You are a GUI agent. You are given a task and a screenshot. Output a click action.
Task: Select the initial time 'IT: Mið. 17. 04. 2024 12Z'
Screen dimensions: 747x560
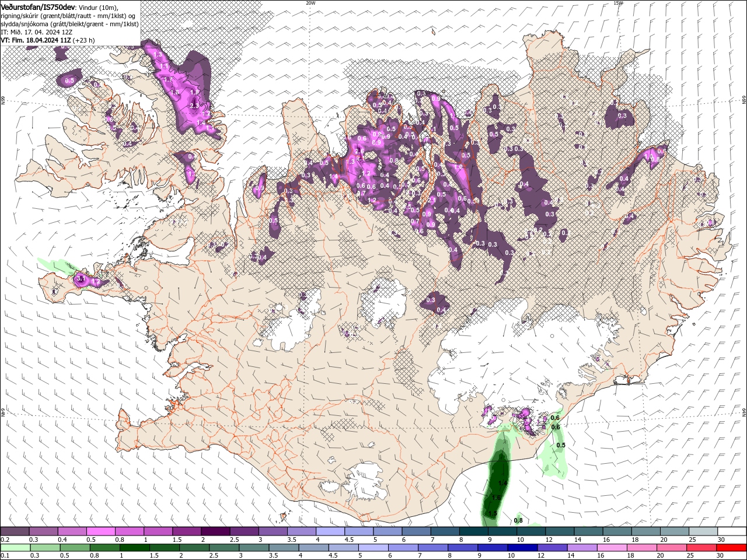coord(36,32)
